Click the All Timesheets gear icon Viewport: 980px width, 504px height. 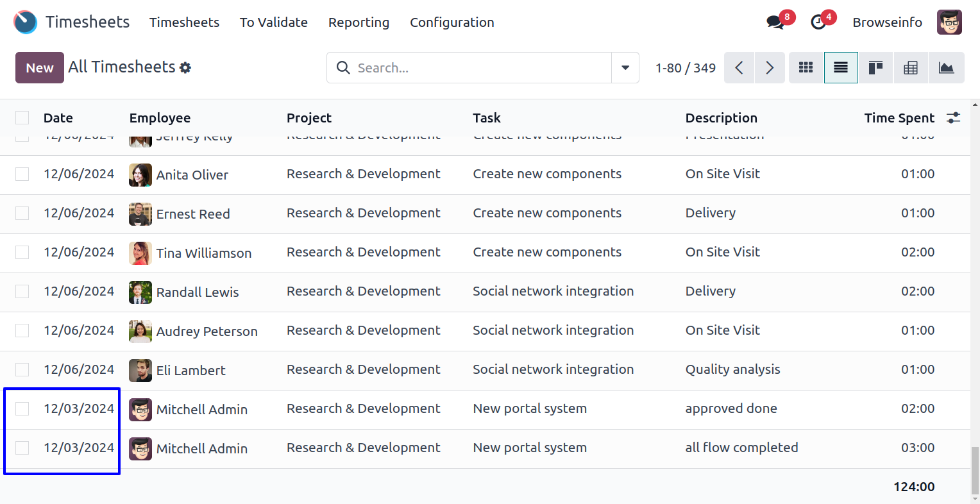(x=185, y=68)
